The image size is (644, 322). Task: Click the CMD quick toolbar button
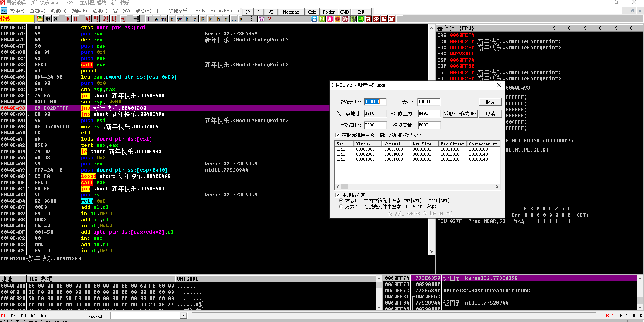point(344,12)
